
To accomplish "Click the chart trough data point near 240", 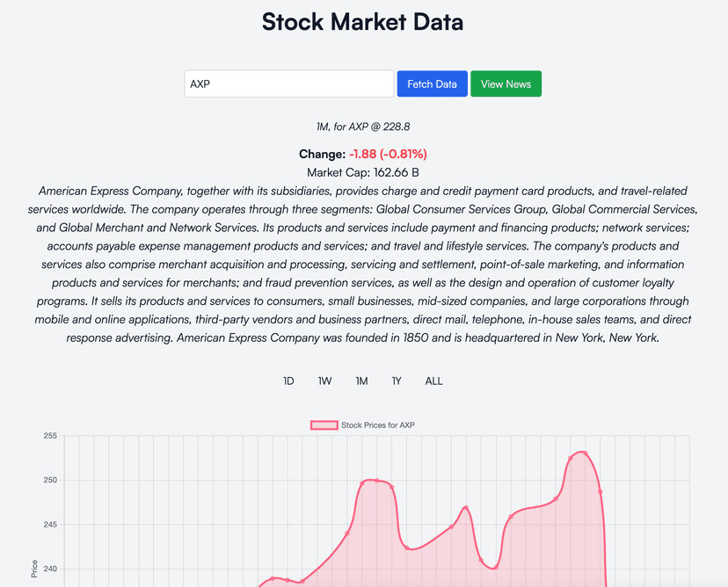I will point(495,568).
